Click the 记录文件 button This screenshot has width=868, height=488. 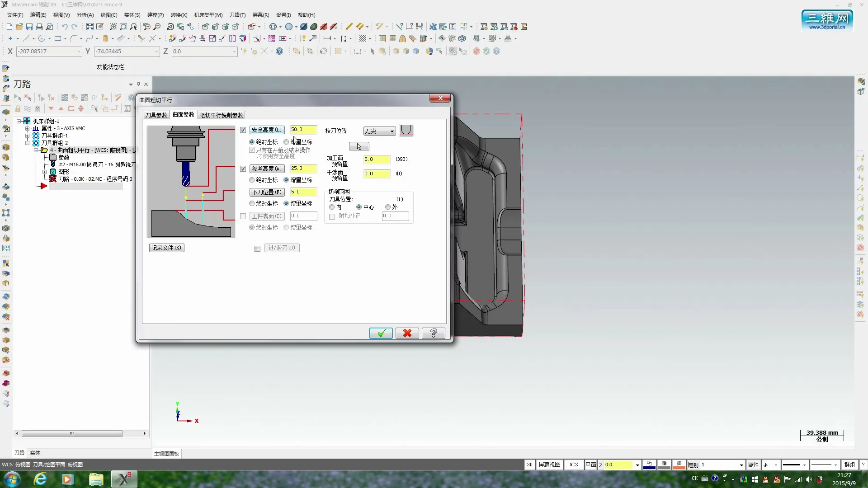click(166, 248)
